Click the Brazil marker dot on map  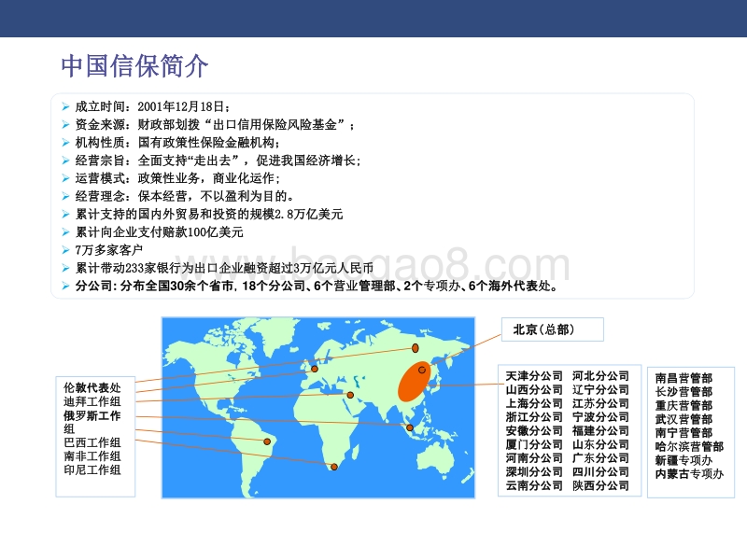point(267,441)
